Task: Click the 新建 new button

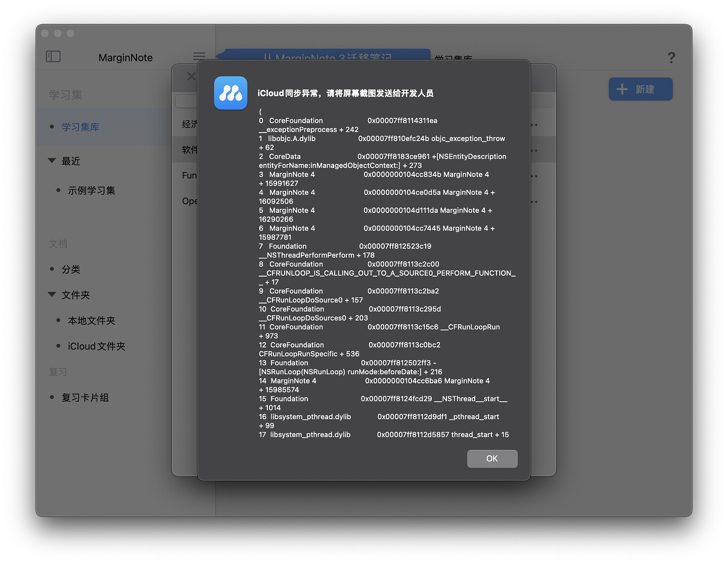Action: point(641,89)
